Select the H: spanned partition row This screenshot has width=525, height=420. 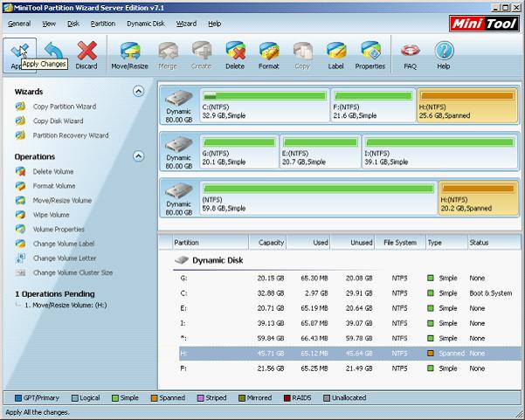coord(350,354)
